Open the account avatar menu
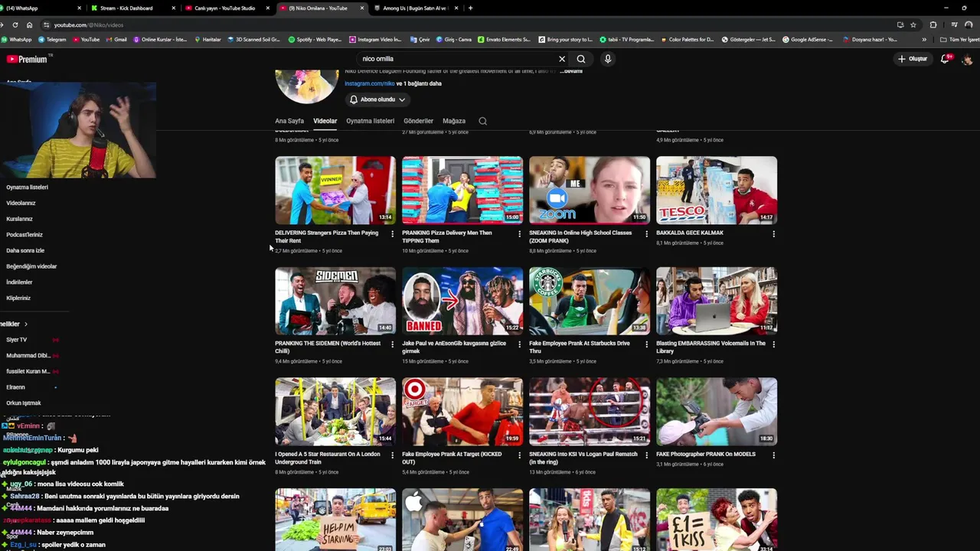Screen dimensions: 980x551 pyautogui.click(x=968, y=59)
